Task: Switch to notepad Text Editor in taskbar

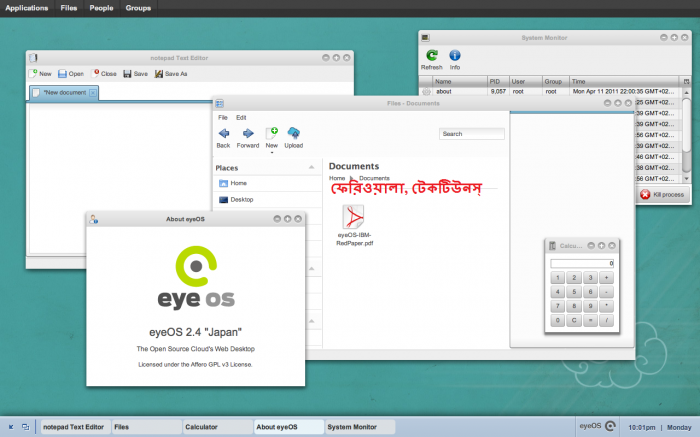Action: [75, 427]
